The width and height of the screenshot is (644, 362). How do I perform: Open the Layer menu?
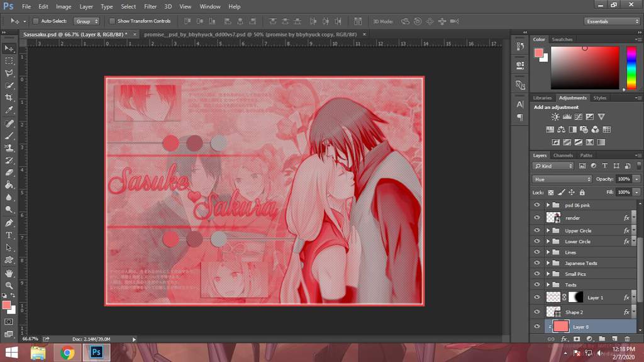86,6
